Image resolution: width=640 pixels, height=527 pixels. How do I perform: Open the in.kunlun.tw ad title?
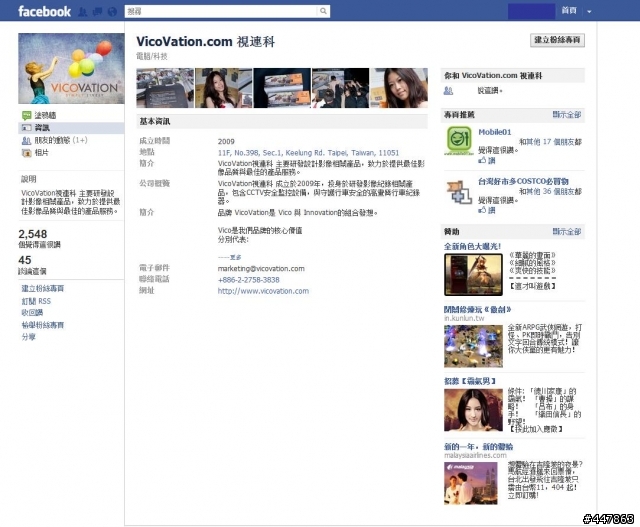tap(478, 309)
